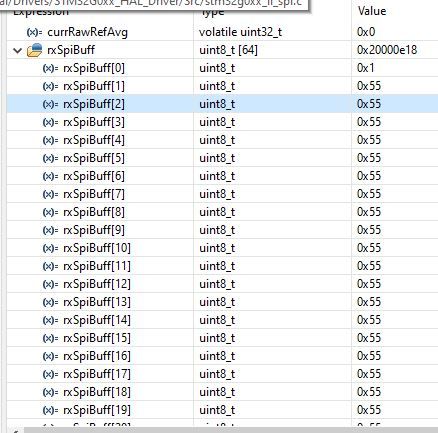Click the 0x55 value of rxSpiBuff[2]
The width and height of the screenshot is (438, 433).
tap(369, 104)
